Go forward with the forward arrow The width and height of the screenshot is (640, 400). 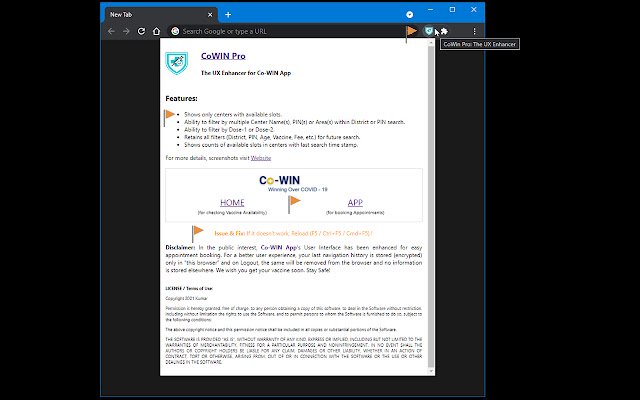pos(126,31)
